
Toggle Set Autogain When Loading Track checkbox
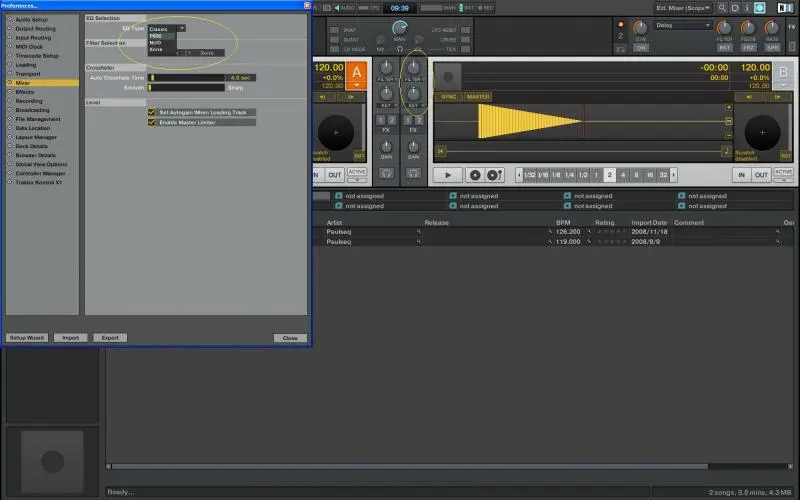(152, 112)
